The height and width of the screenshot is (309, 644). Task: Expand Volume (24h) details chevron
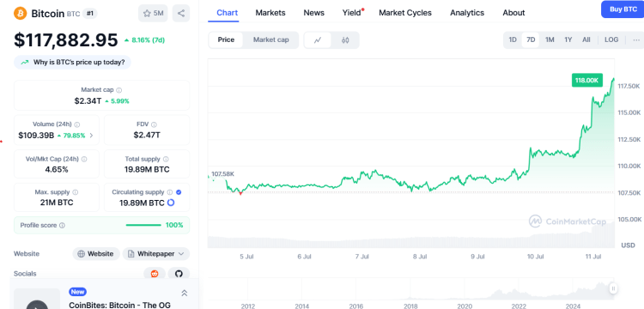point(91,136)
